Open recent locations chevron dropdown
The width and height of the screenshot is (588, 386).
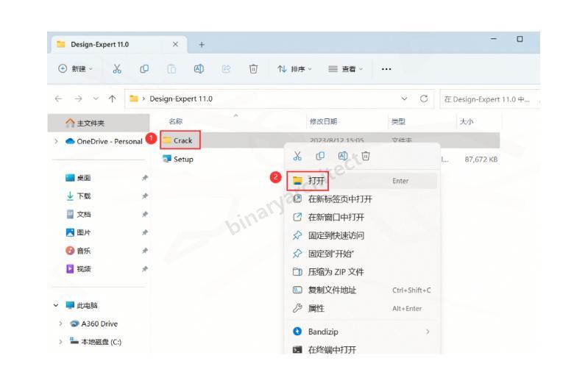(x=96, y=99)
